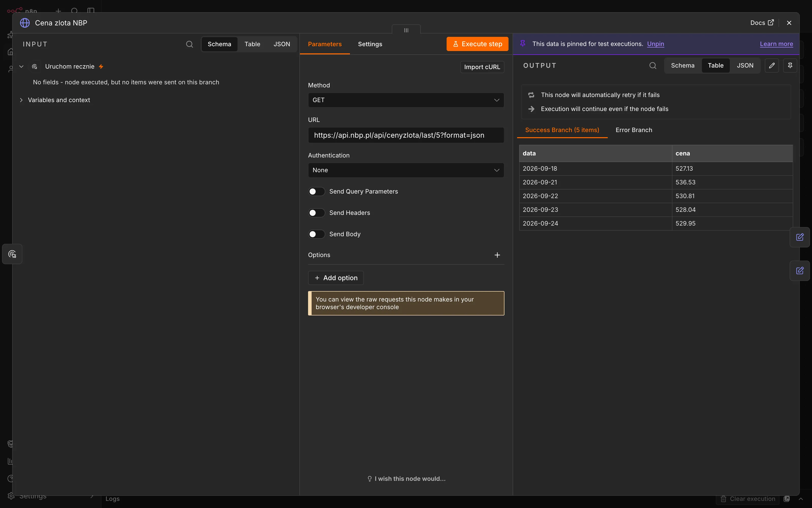Close the node panel with the X
This screenshot has width=812, height=508.
[789, 23]
